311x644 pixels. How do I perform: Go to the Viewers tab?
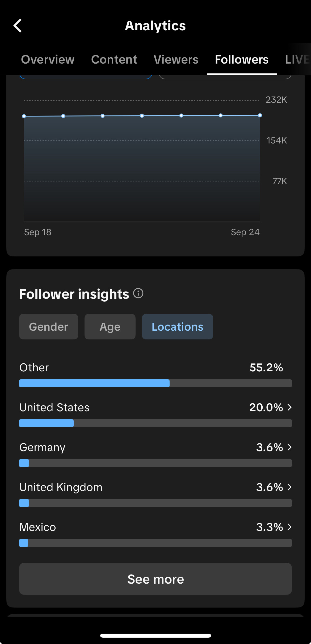tap(176, 60)
